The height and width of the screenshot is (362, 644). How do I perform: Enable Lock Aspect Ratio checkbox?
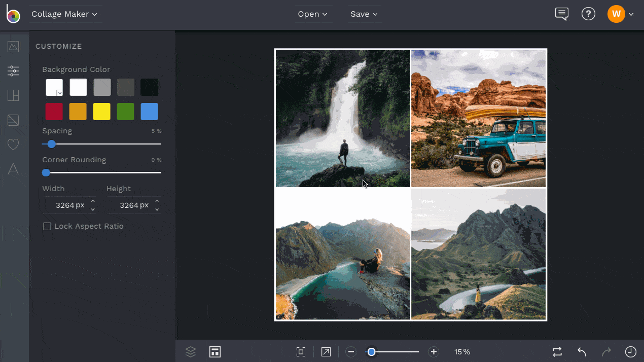pos(47,226)
